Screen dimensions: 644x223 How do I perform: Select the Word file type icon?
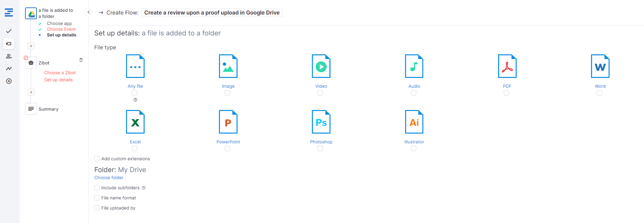pos(600,66)
